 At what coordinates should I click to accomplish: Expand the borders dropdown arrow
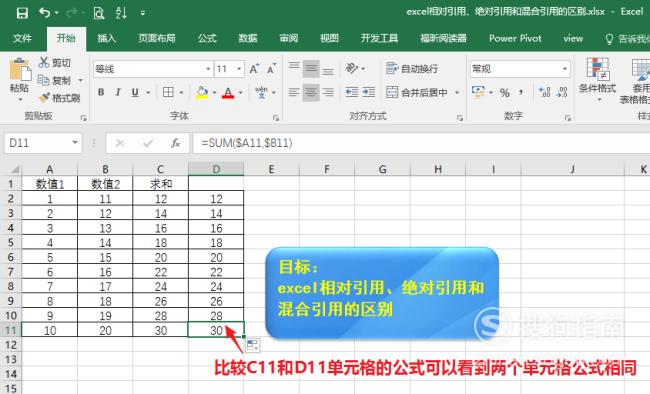coord(181,92)
